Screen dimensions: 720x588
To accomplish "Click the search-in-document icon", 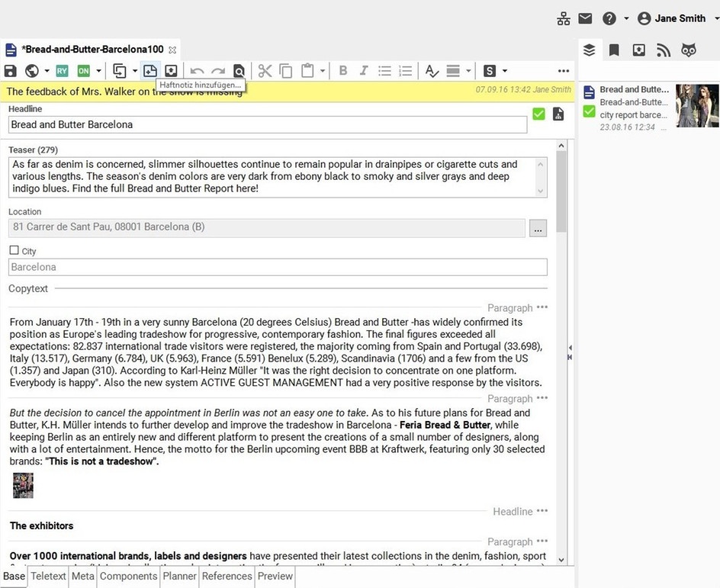I will (239, 71).
